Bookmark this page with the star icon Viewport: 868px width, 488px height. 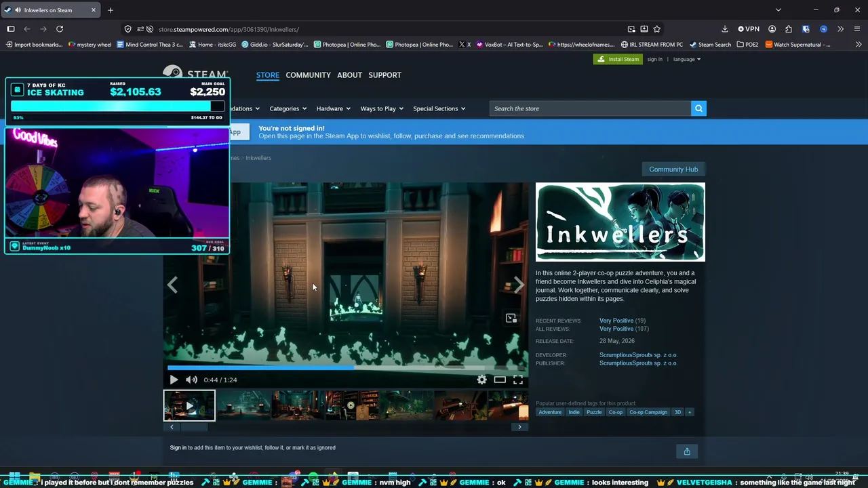tap(656, 29)
